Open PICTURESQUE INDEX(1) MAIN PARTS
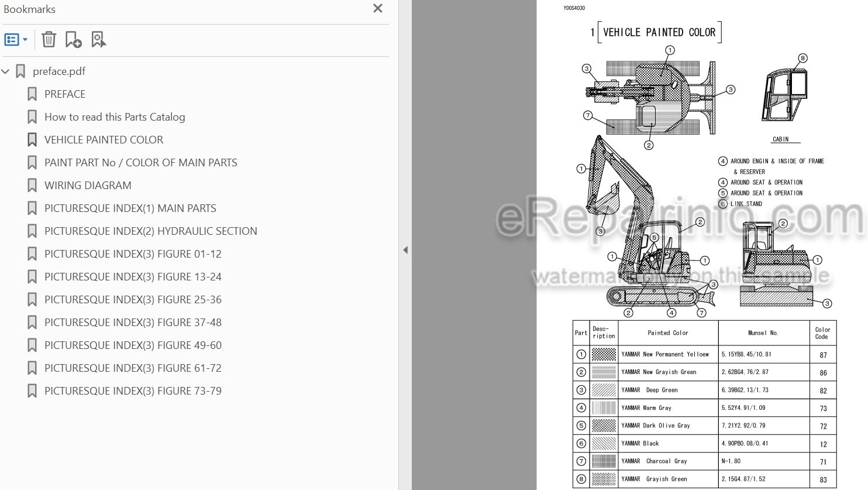 [130, 208]
